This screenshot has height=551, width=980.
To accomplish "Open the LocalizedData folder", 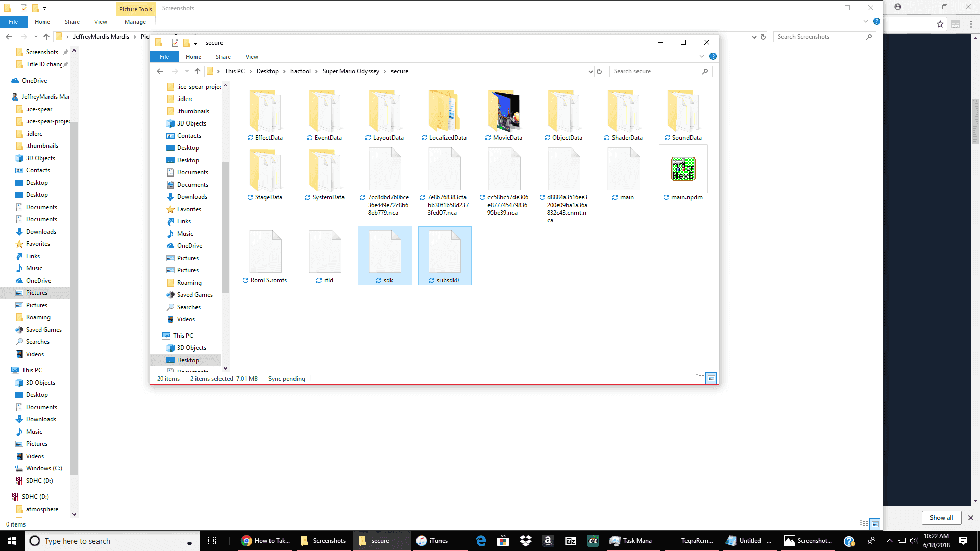I will click(444, 115).
